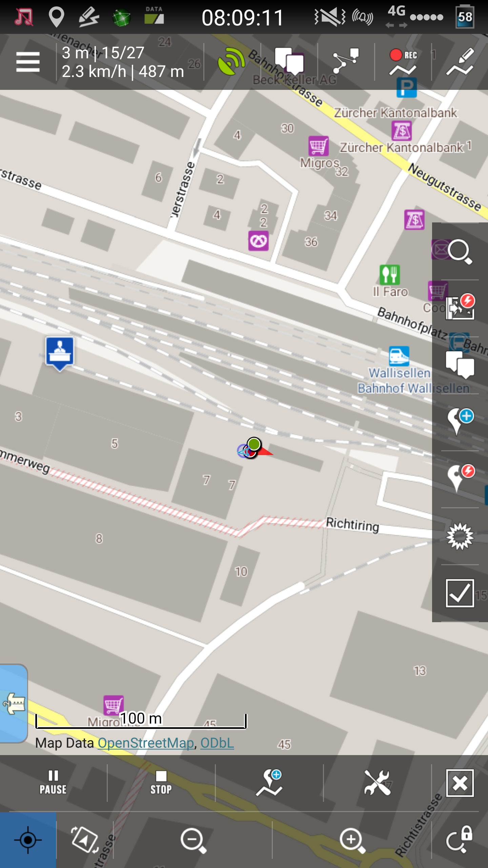The image size is (488, 868).
Task: Close the track recording panel
Action: coord(460,783)
